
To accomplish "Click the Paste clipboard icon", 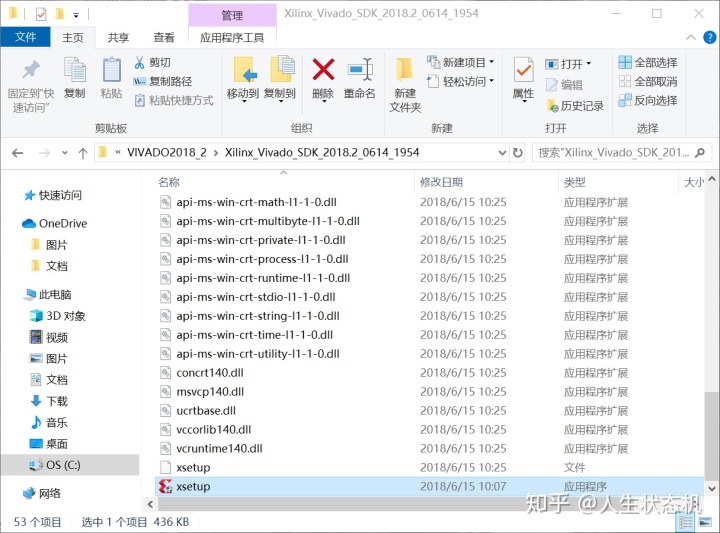I will coord(111,70).
